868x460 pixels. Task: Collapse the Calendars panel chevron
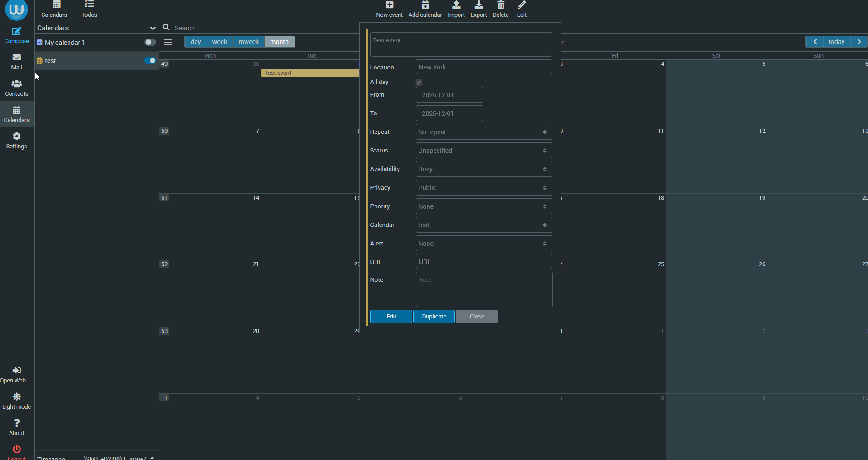153,28
